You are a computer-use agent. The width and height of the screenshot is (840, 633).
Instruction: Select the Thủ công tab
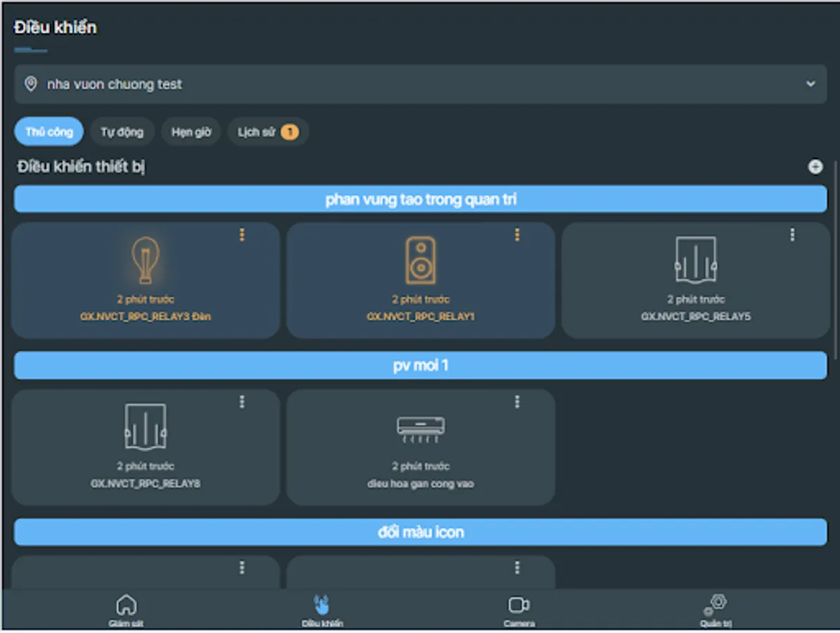[x=49, y=132]
